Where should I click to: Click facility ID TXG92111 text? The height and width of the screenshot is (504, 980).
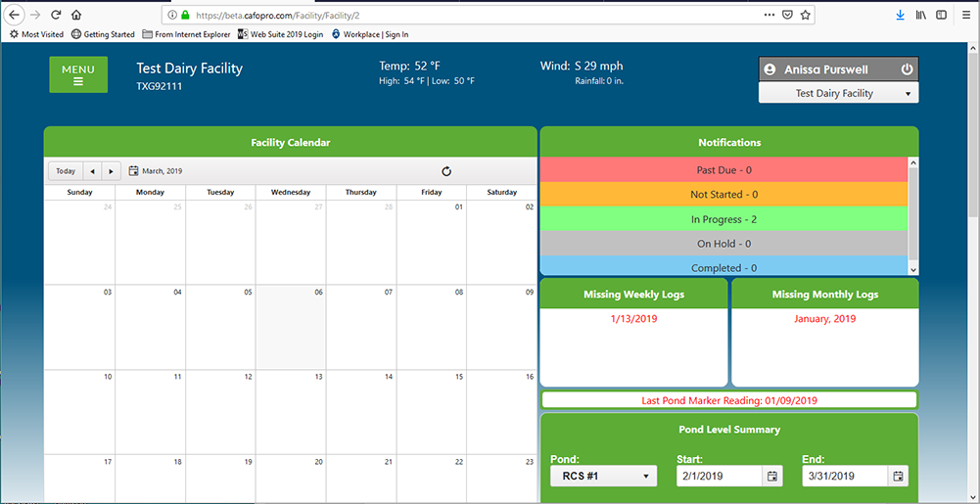[x=160, y=87]
